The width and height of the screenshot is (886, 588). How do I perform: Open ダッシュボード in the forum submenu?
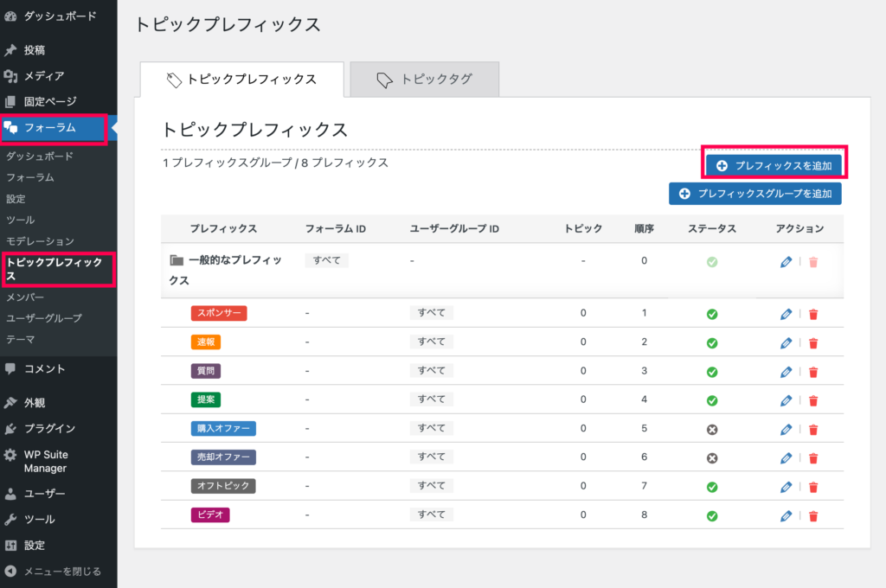pos(40,157)
